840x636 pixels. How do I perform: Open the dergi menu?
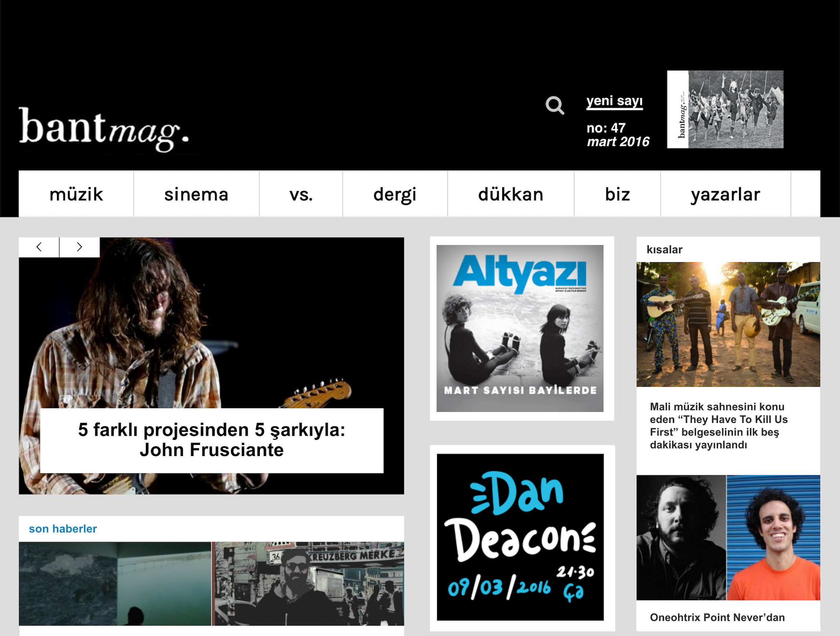pyautogui.click(x=395, y=194)
